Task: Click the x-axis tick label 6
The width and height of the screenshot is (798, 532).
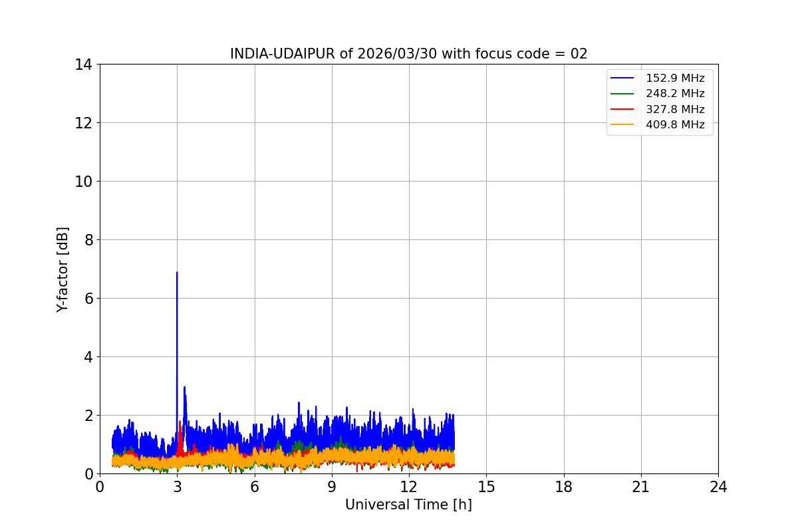Action: point(254,487)
